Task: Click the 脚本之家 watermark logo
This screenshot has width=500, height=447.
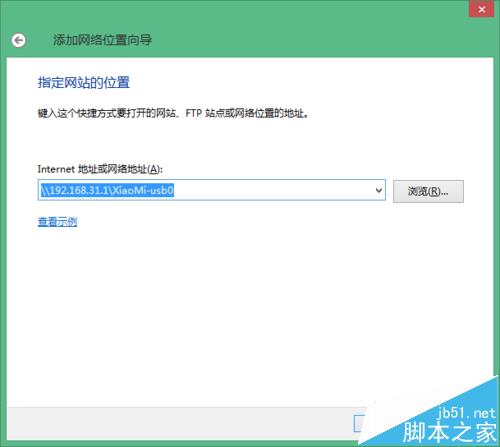Action: [x=449, y=432]
